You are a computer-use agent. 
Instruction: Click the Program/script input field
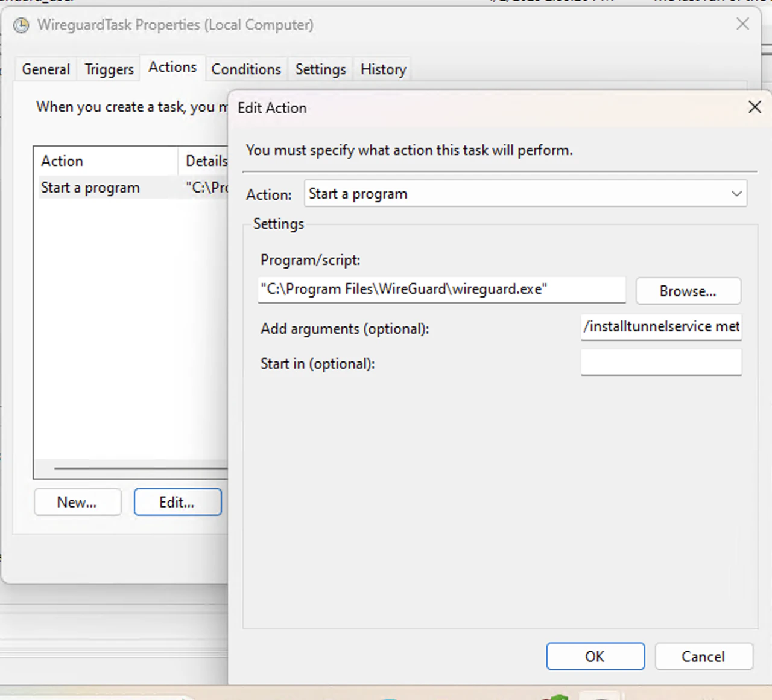click(x=441, y=290)
